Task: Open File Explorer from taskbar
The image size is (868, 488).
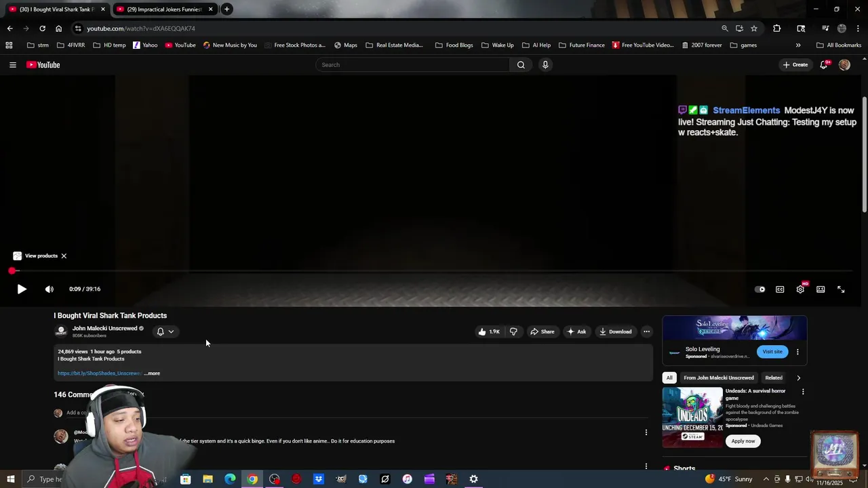Action: coord(208,479)
